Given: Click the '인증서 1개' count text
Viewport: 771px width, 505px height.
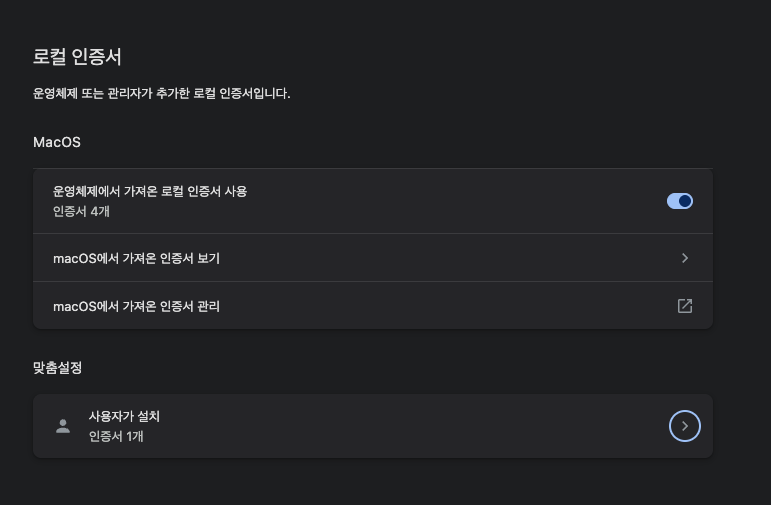Looking at the screenshot, I should click(x=116, y=436).
